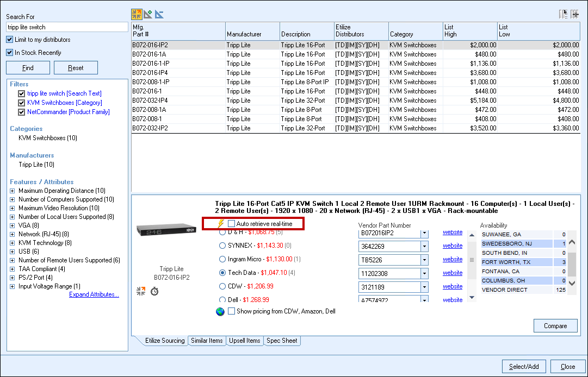
Task: Expand Number of Local Users Supported attribute
Action: [x=13, y=217]
